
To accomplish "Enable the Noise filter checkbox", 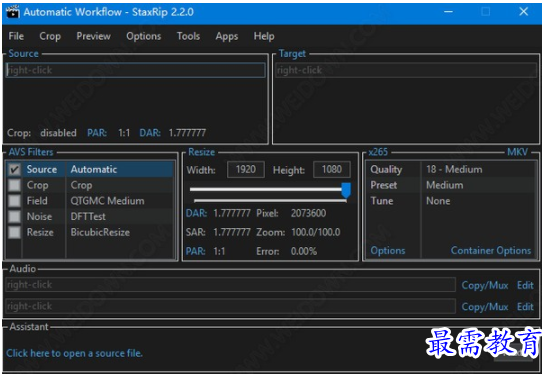I will (x=14, y=216).
